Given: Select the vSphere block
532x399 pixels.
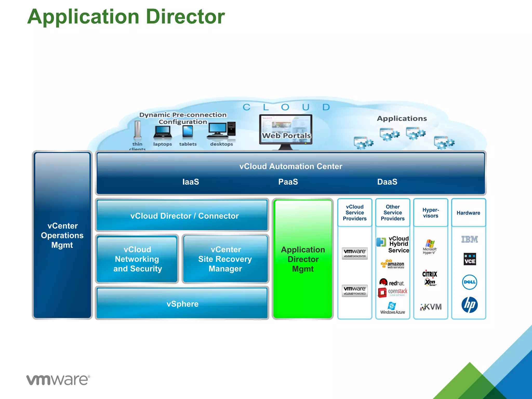Looking at the screenshot, I should [182, 303].
